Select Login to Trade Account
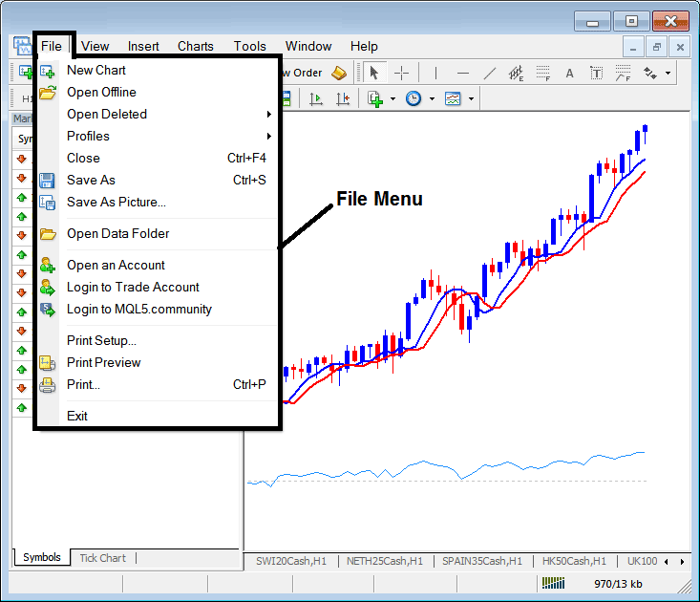700x602 pixels. tap(159, 287)
